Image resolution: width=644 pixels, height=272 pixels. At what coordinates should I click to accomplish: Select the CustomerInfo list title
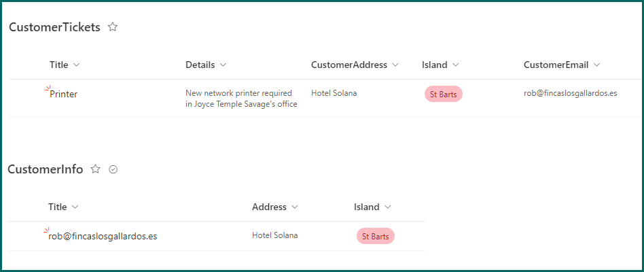point(46,169)
